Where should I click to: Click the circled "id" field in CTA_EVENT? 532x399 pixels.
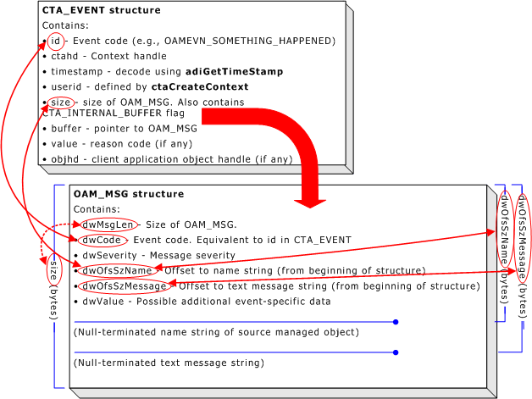coord(55,41)
